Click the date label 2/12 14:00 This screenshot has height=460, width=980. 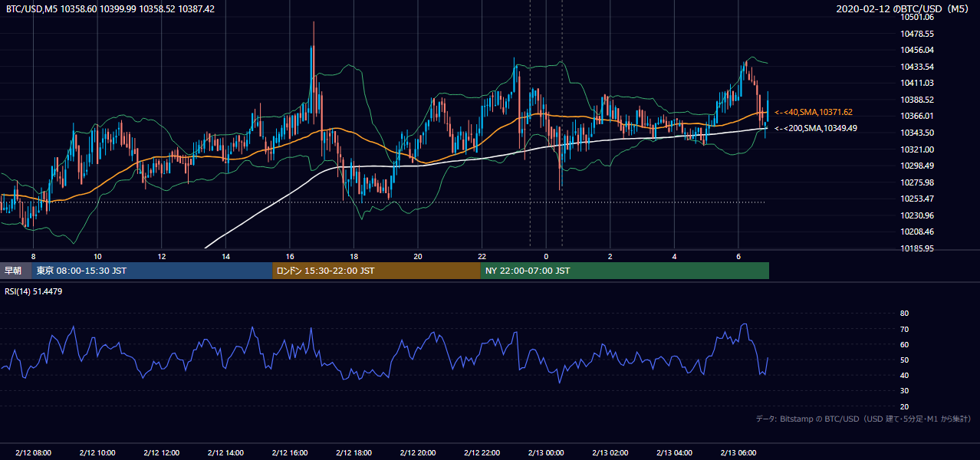coord(225,452)
